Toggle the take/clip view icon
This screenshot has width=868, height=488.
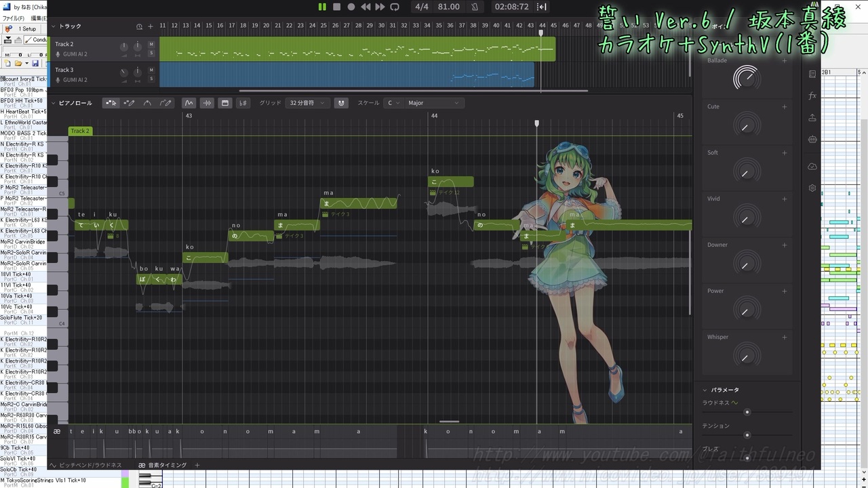coord(225,103)
